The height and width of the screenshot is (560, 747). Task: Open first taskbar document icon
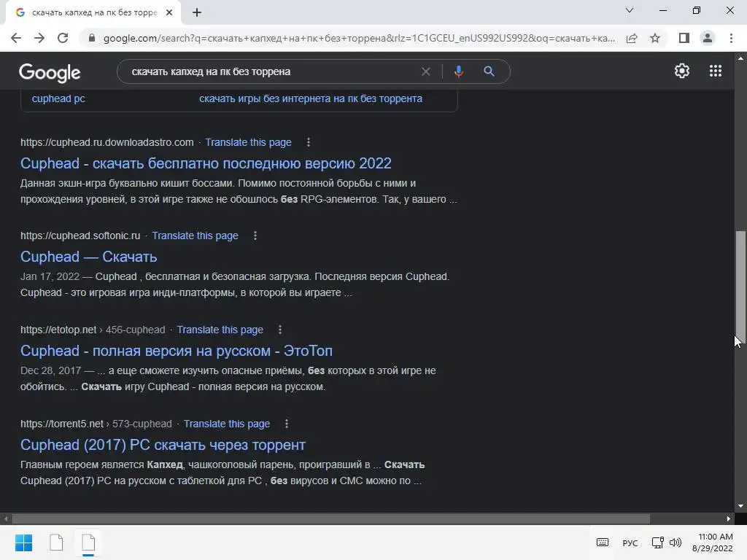click(56, 542)
